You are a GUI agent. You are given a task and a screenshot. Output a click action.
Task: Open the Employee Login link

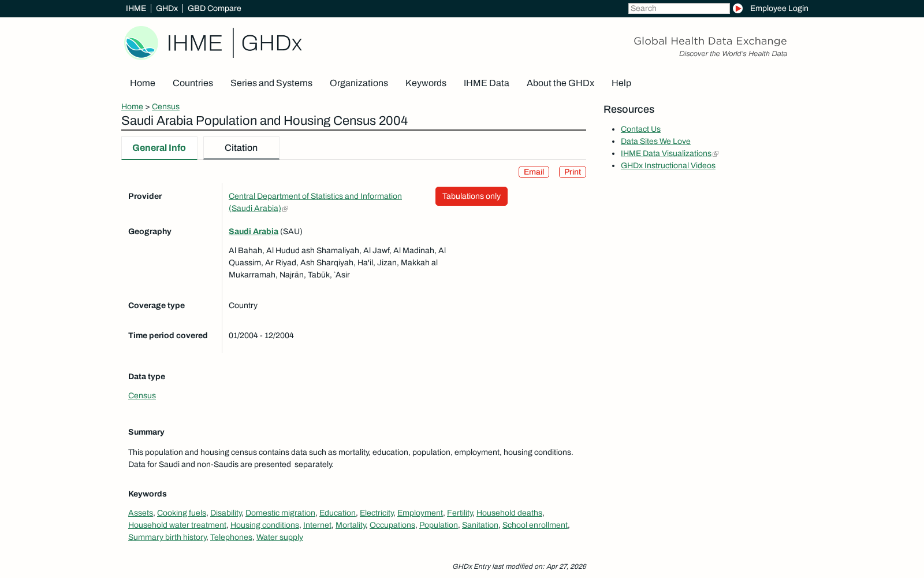click(x=779, y=8)
